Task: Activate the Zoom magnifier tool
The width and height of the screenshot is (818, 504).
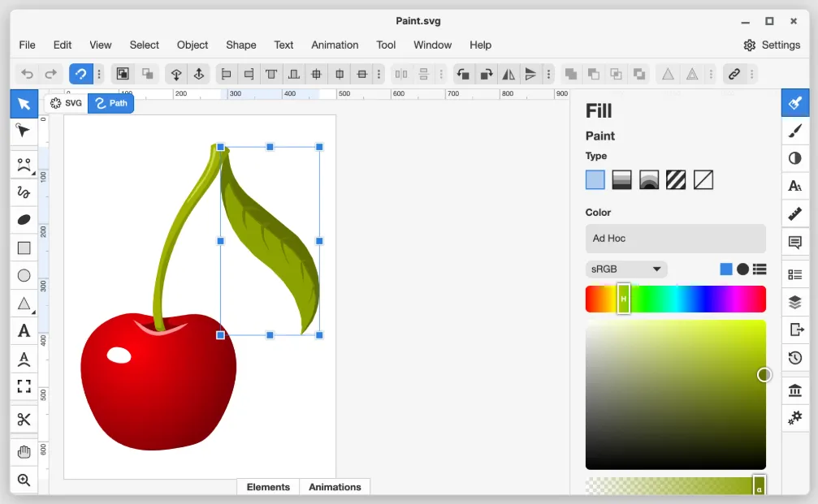Action: 24,480
